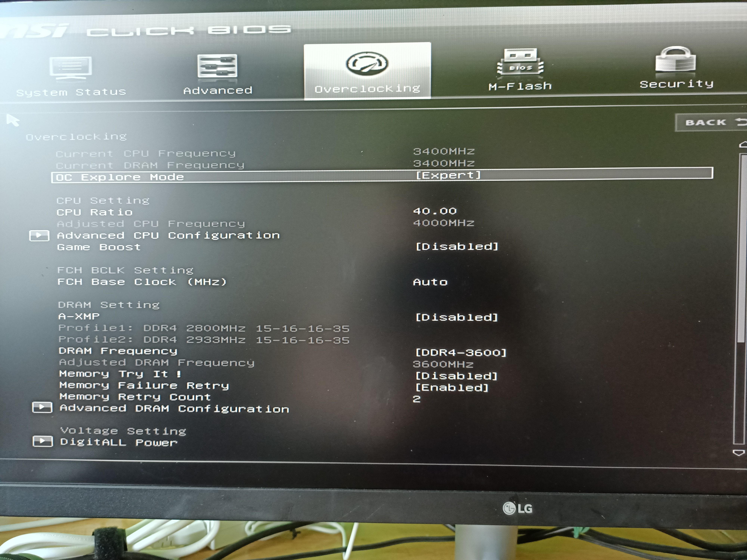Click the arrow icon beside Advanced DRAM Configuration
The image size is (747, 560).
pos(42,407)
